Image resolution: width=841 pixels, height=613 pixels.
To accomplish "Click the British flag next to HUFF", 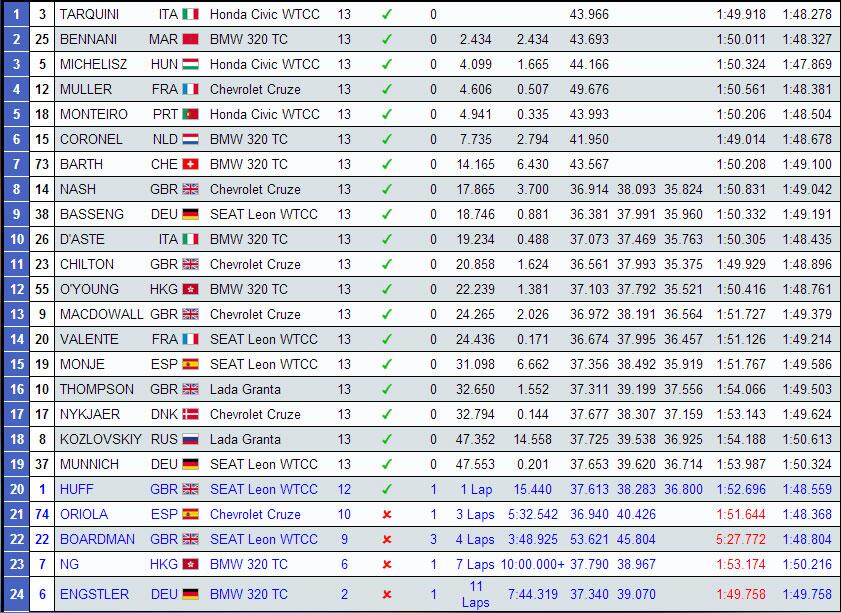I will (190, 489).
